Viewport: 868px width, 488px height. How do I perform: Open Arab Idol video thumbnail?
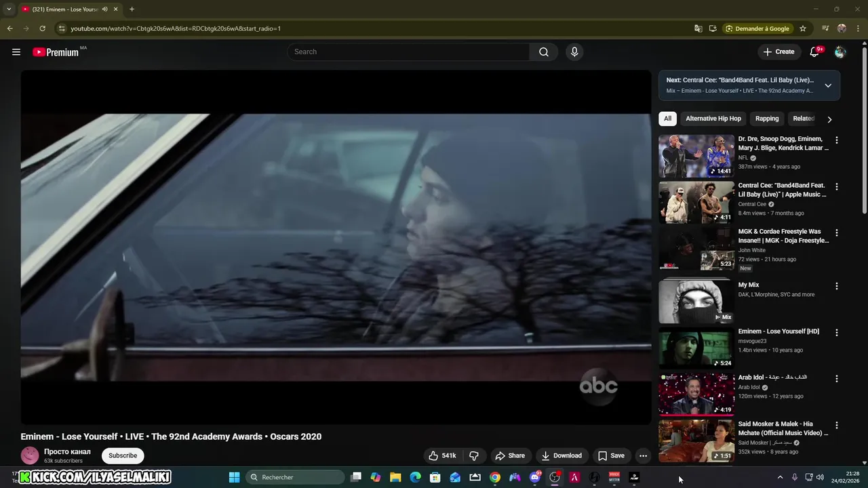click(x=696, y=394)
